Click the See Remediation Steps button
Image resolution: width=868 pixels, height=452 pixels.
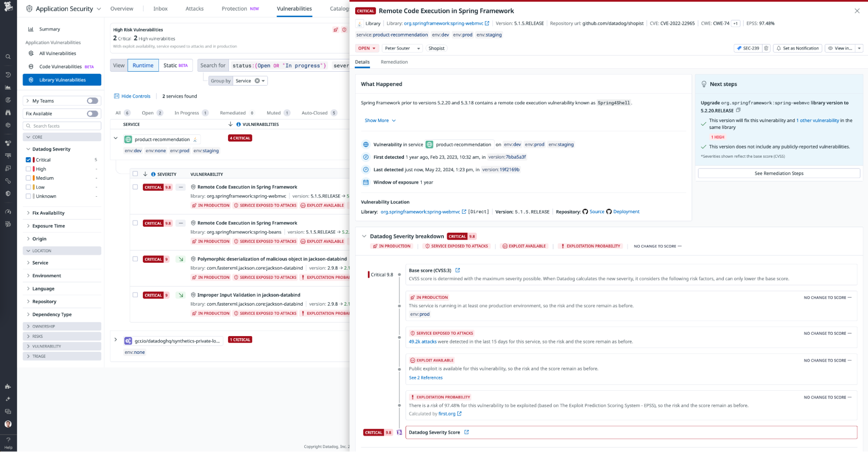[779, 173]
